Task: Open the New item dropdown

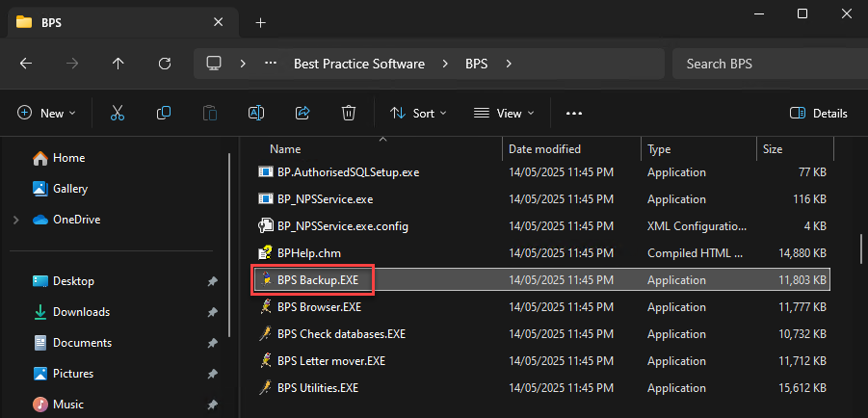Action: (46, 114)
